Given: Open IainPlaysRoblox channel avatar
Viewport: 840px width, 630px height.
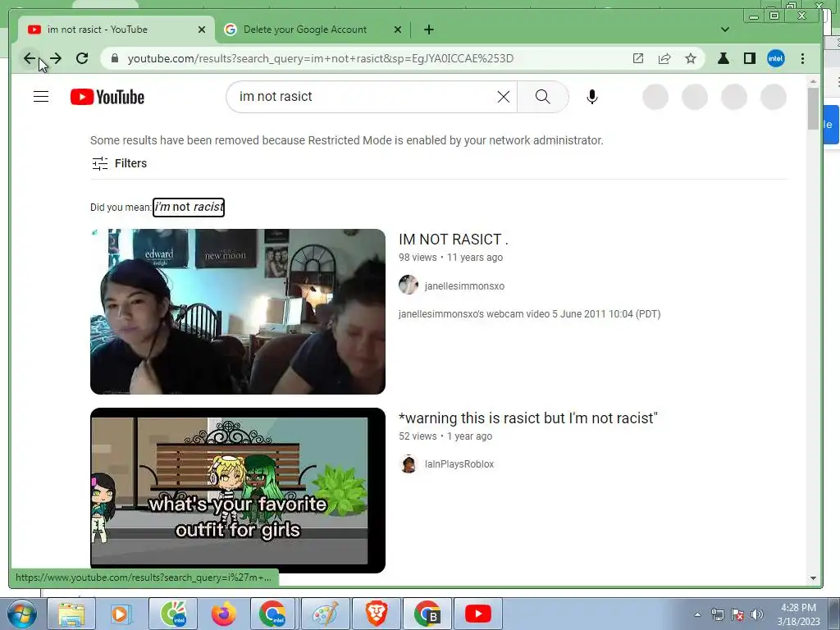Looking at the screenshot, I should coord(409,464).
